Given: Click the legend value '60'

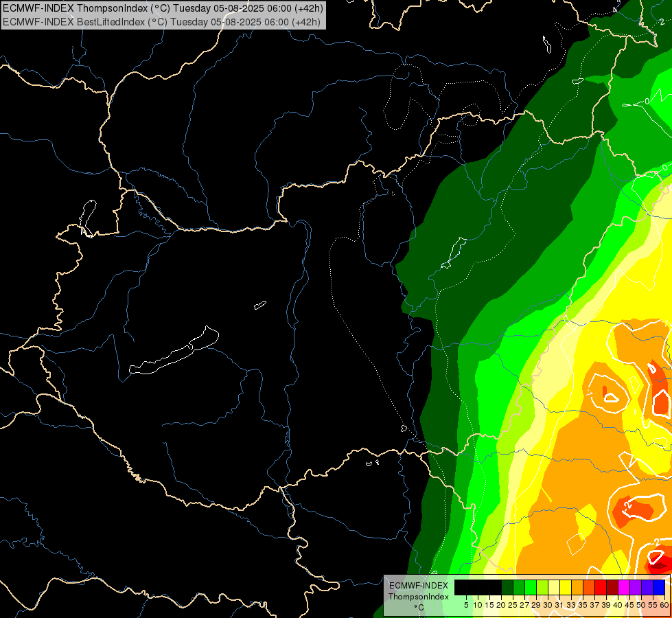Looking at the screenshot, I should coord(664,605).
